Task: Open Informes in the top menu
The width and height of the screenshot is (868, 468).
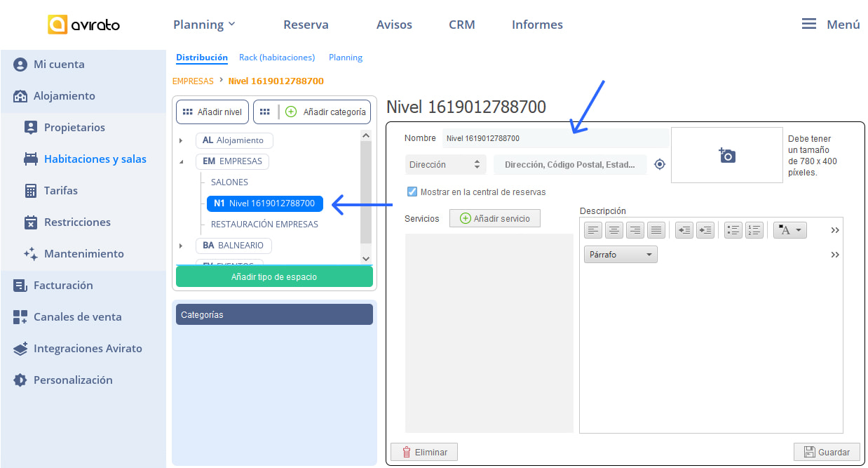Action: pyautogui.click(x=537, y=25)
